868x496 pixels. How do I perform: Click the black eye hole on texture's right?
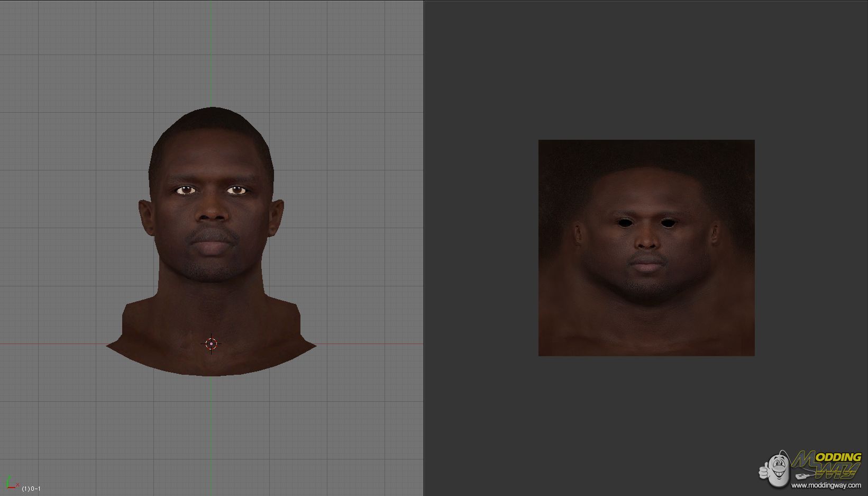click(668, 223)
